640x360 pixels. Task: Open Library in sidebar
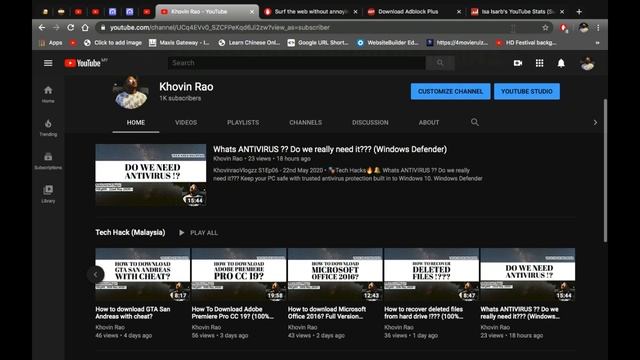pos(48,194)
